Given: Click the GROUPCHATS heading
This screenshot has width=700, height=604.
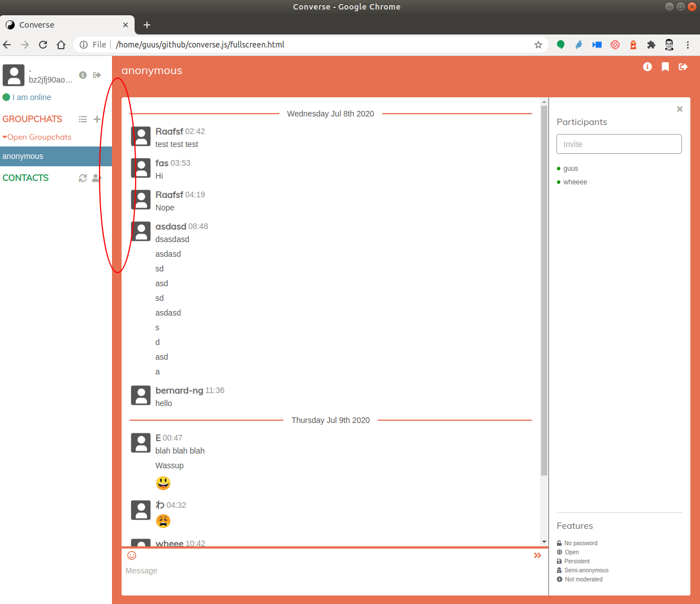Looking at the screenshot, I should tap(32, 119).
